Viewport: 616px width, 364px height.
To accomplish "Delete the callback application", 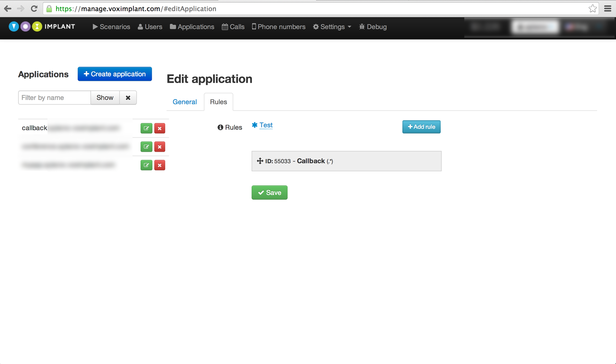I will tap(159, 128).
